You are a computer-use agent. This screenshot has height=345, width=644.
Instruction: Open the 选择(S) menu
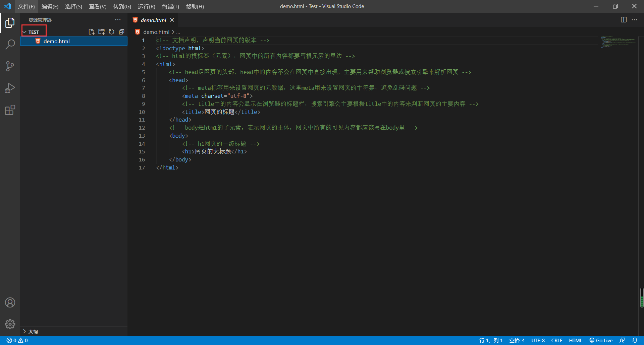tap(73, 6)
